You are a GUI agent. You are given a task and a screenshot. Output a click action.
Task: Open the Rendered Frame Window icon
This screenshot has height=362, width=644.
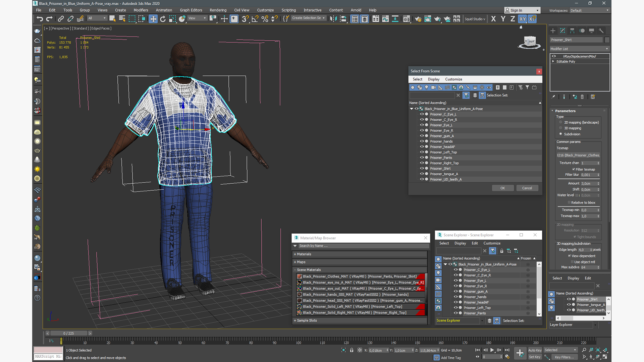pos(428,19)
